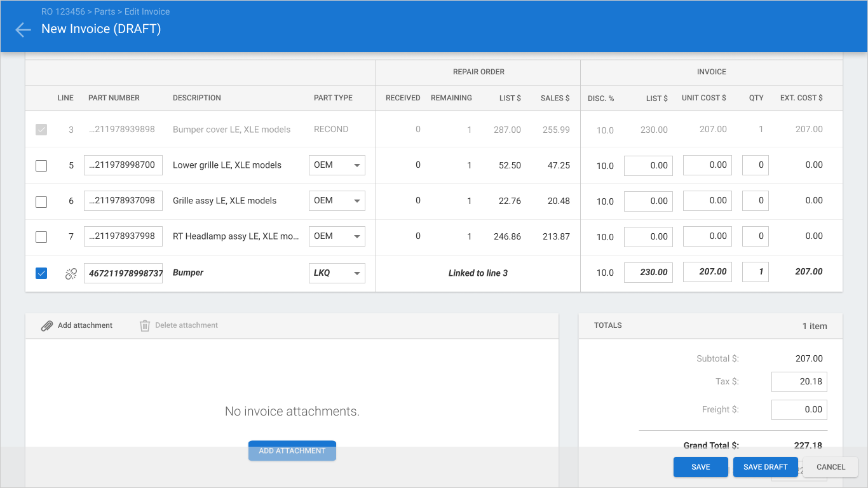Click the trash Delete attachment icon
Screen dimensions: 868x488
click(145, 325)
